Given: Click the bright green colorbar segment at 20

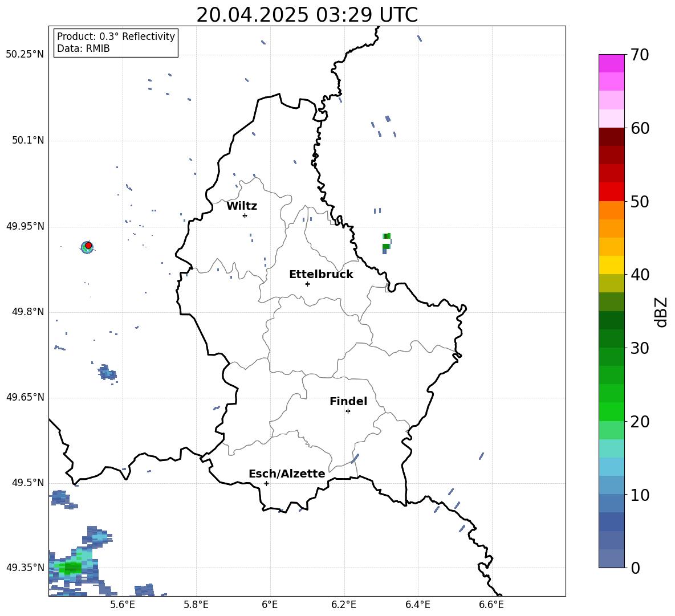Looking at the screenshot, I should (611, 411).
